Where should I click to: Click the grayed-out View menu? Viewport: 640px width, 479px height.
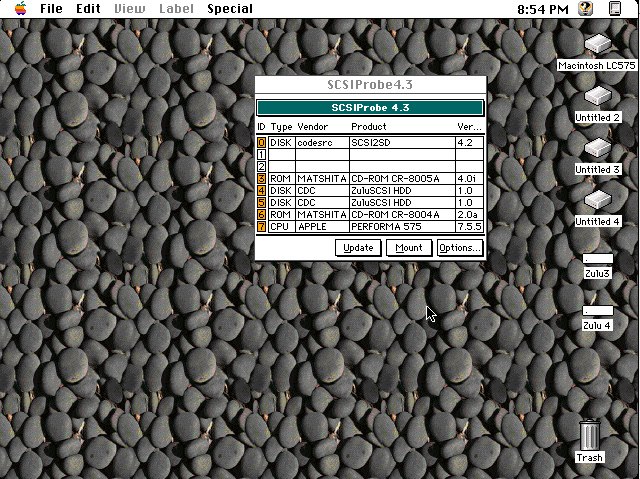[x=129, y=9]
